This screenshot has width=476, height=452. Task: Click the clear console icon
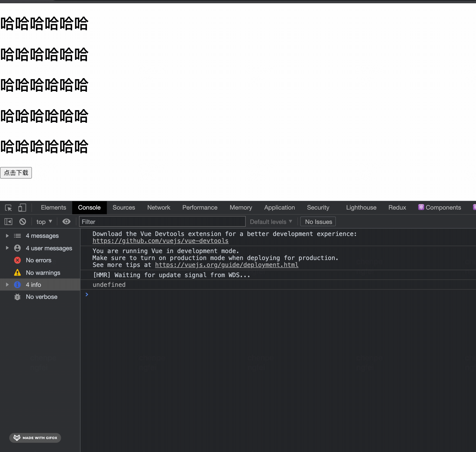22,221
